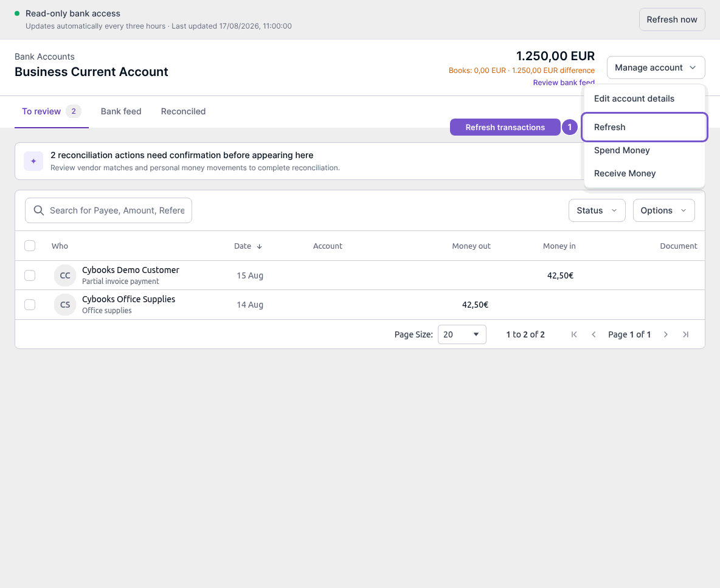Click the Cybooks Demo Customer payee name
This screenshot has width=720, height=588.
[130, 270]
